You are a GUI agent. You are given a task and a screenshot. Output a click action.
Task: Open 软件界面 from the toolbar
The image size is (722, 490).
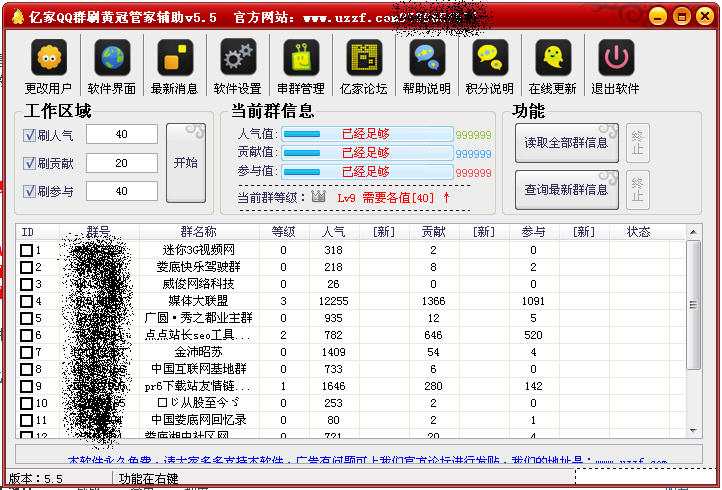click(x=112, y=58)
